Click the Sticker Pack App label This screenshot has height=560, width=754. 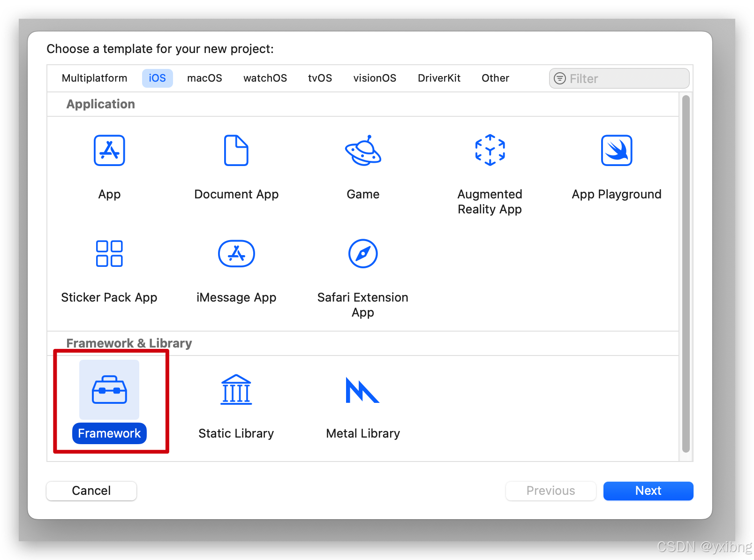[x=109, y=298]
